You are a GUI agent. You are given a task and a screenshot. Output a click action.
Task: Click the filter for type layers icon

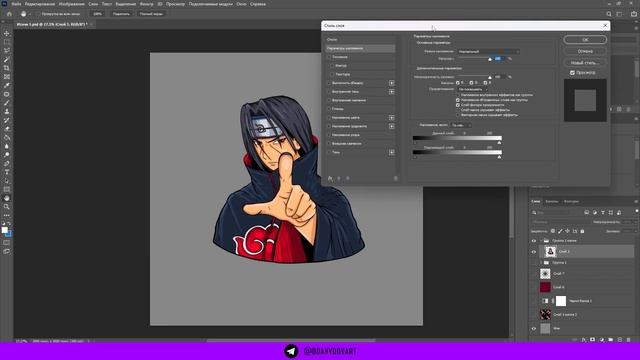(603, 213)
